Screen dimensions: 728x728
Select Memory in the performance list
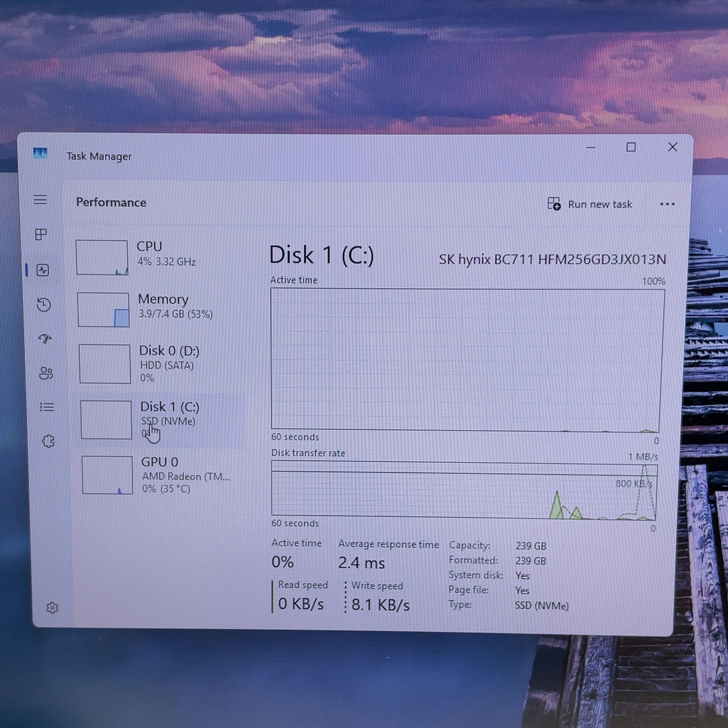pos(160,309)
